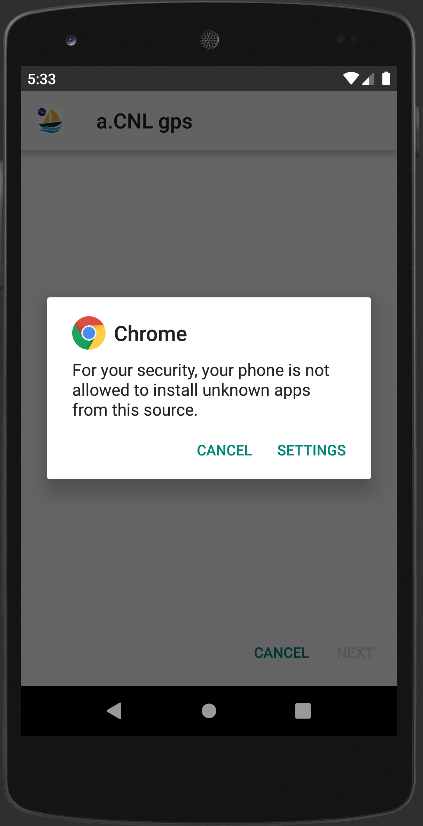Dismiss the Chrome dialog with its CANCEL button
423x826 pixels.
coord(224,450)
